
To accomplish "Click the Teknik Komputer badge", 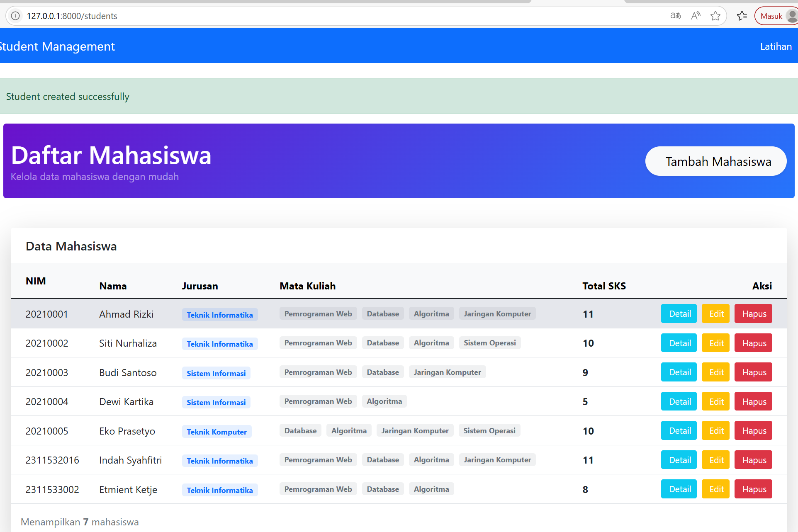I will pyautogui.click(x=217, y=432).
